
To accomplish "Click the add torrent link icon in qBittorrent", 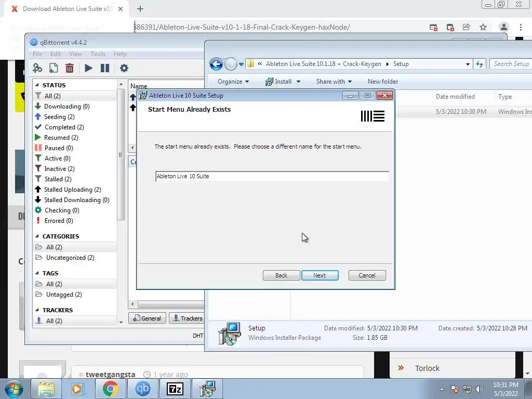I will click(x=37, y=68).
